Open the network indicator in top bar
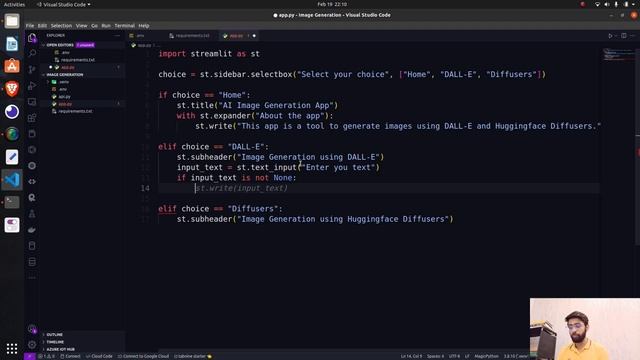This screenshot has height=360, width=640. [x=597, y=4]
